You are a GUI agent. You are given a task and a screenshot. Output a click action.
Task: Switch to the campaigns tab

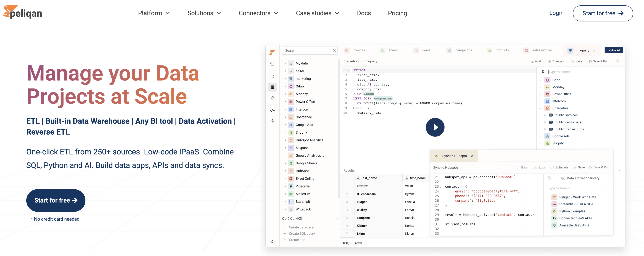[x=459, y=50]
